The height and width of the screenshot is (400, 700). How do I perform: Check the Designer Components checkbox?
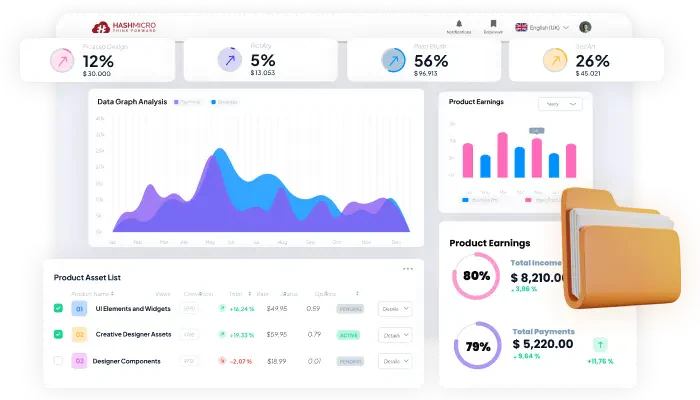tap(58, 360)
